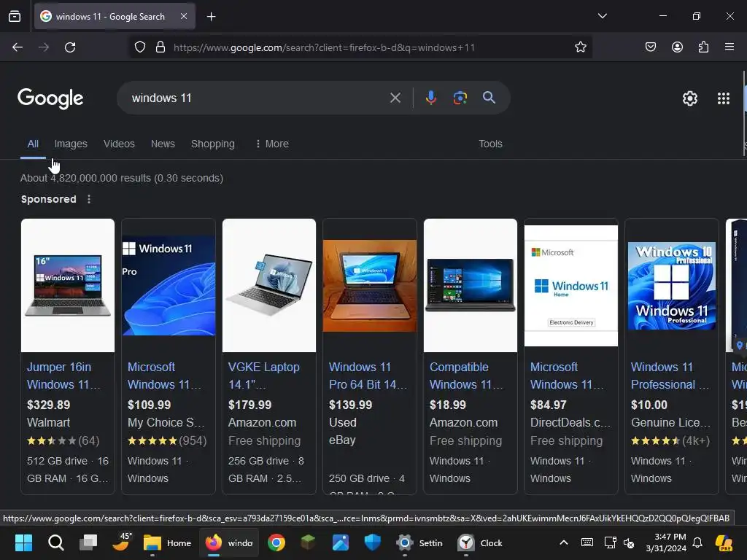This screenshot has width=747, height=560.
Task: Open the Photos app on the taskbar
Action: pos(340,542)
